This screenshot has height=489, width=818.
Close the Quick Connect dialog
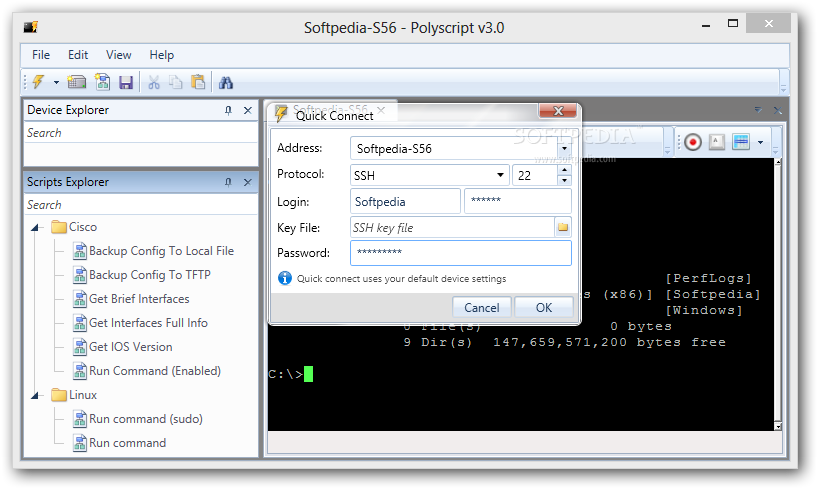[x=558, y=111]
